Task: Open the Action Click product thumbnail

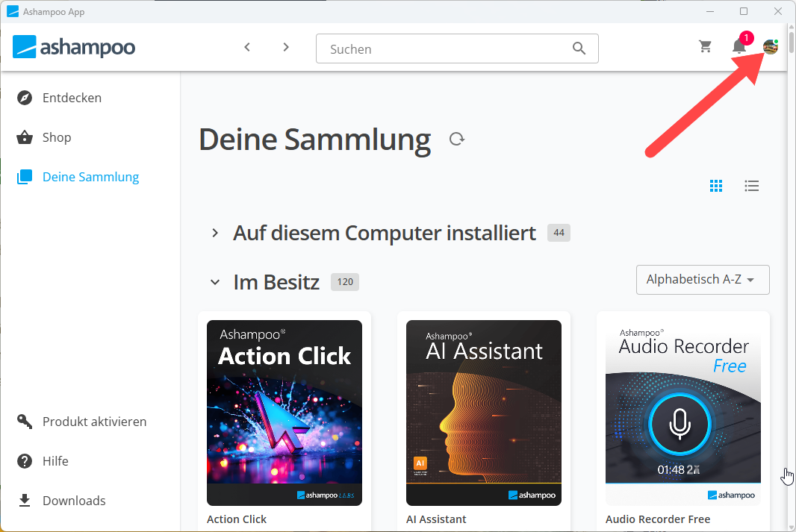Action: coord(284,413)
